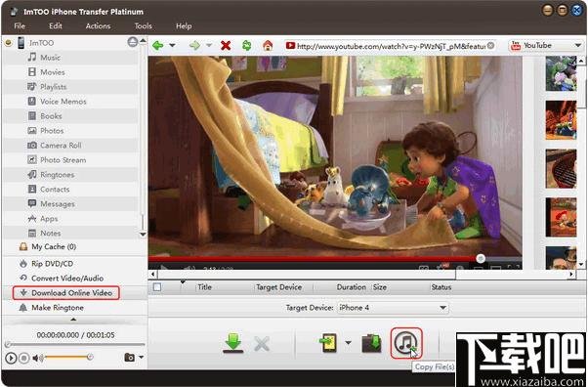Open the Actions menu
Screen dimensions: 588x387
(x=98, y=26)
